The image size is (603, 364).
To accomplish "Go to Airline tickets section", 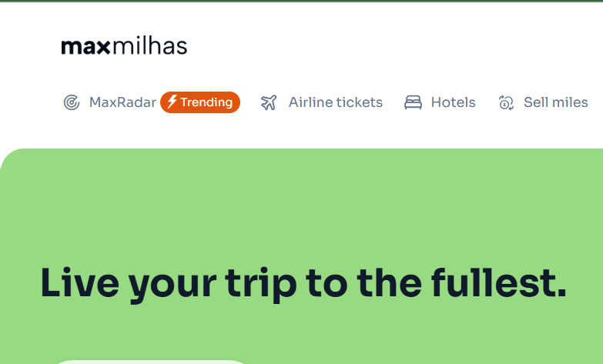I will click(335, 102).
